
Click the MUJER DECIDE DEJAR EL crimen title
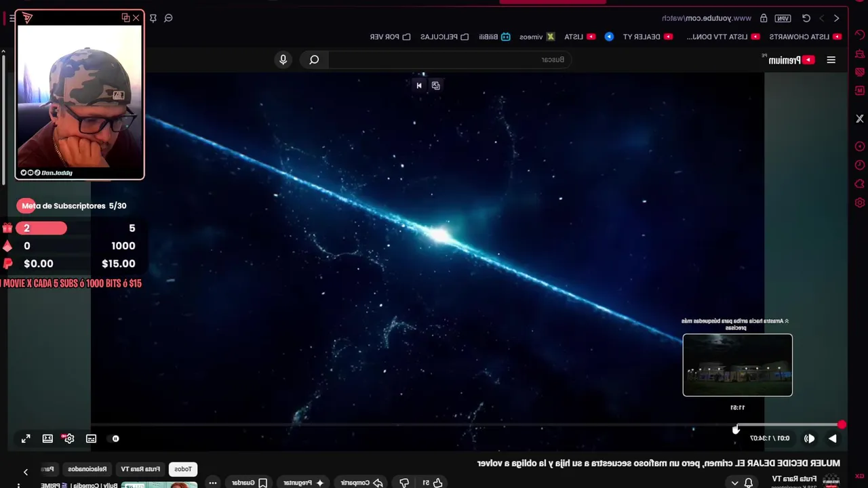658,463
